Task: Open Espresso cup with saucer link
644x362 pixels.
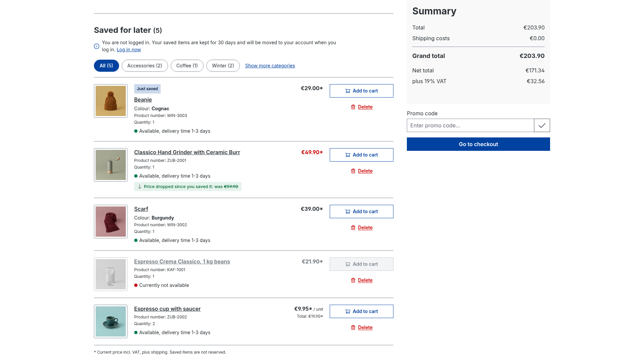Action: [167, 309]
